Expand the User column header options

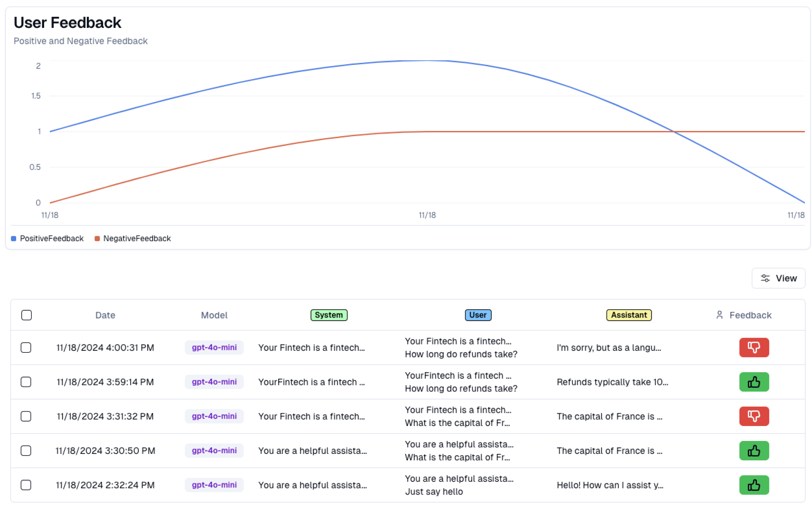coord(477,314)
